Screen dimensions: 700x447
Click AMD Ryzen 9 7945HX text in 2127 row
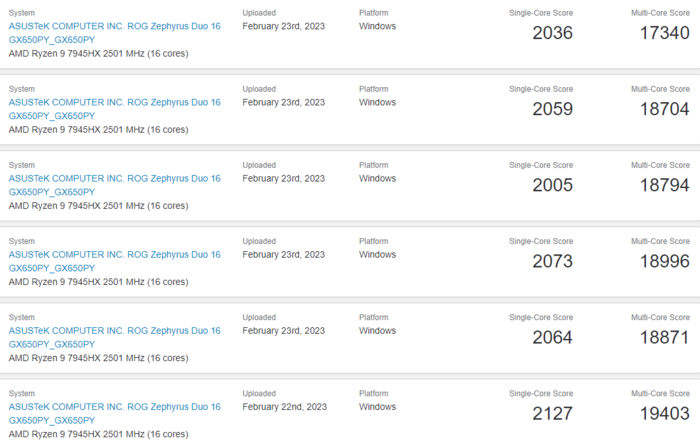pyautogui.click(x=99, y=434)
